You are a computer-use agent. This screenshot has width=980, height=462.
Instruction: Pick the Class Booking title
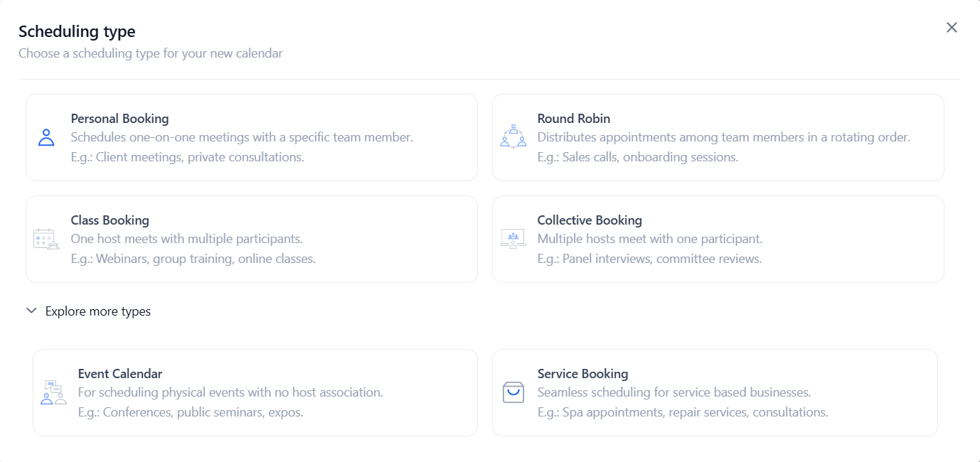pos(110,220)
